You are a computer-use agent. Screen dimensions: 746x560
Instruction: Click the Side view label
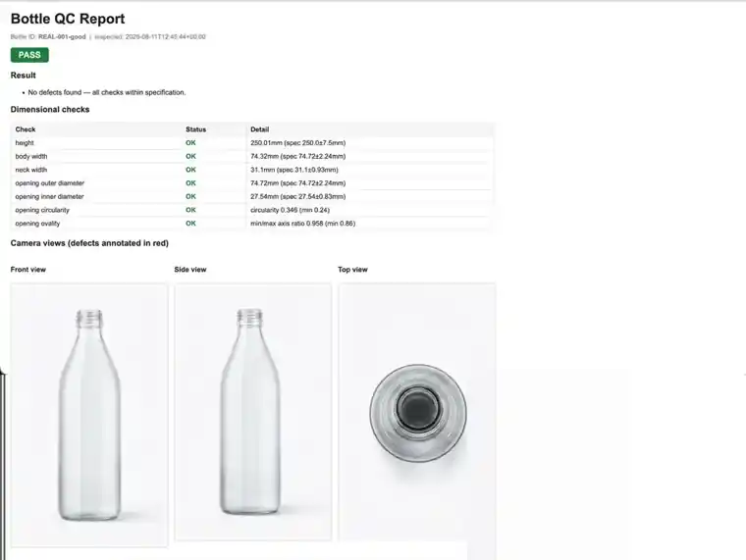point(190,269)
